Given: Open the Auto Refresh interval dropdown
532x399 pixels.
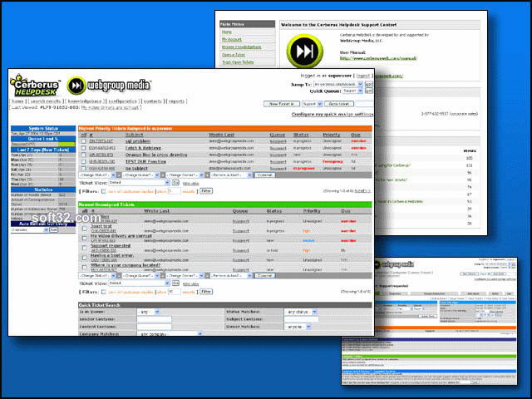Looking at the screenshot, I should [x=30, y=229].
